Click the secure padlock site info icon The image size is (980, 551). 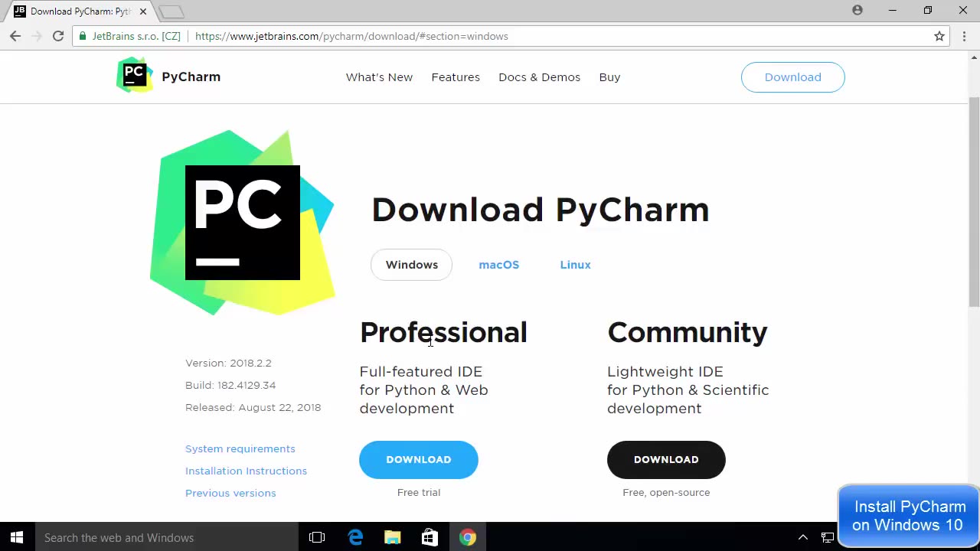tap(83, 36)
